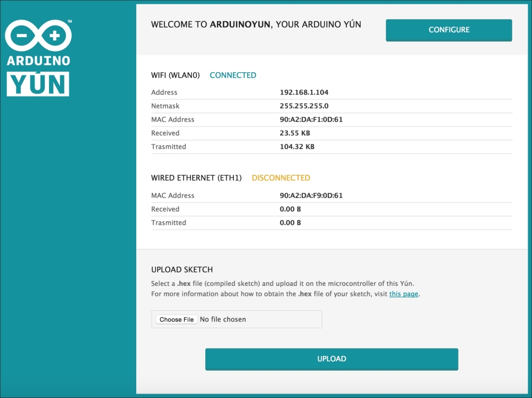Click the 'No file chosen' file field
Viewport: 532px width, 398px height.
237,319
